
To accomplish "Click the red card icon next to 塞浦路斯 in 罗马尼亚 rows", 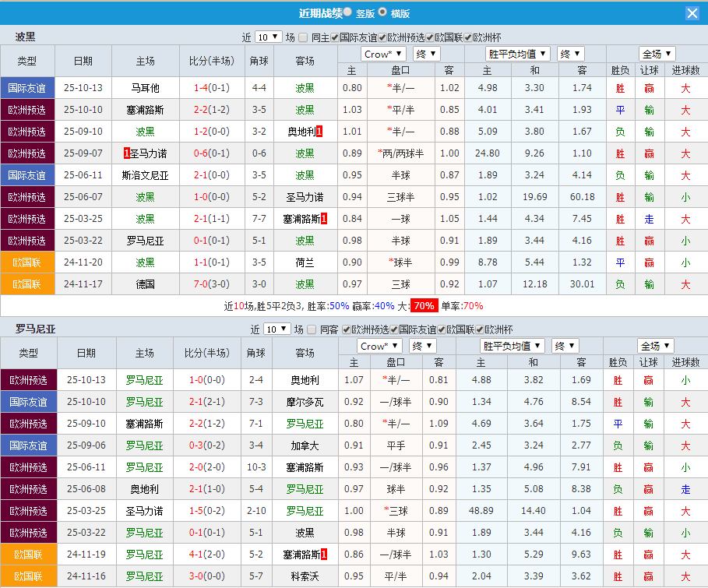I will coord(323,554).
